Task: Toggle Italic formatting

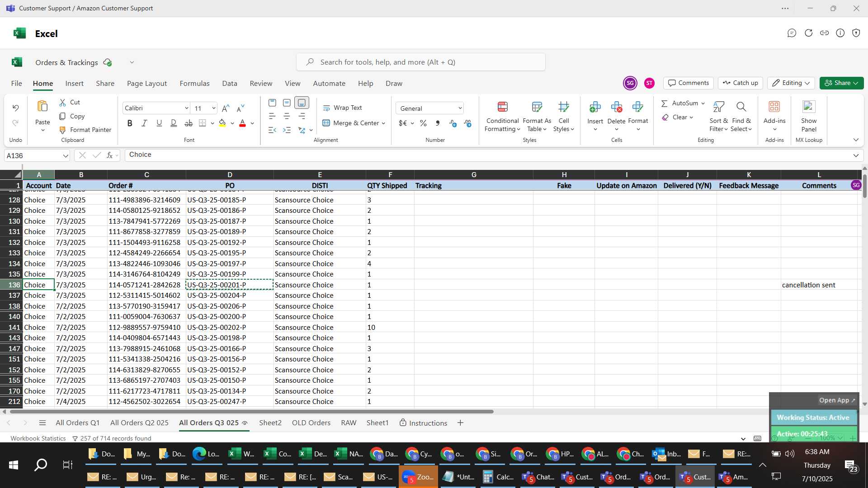Action: [x=144, y=123]
